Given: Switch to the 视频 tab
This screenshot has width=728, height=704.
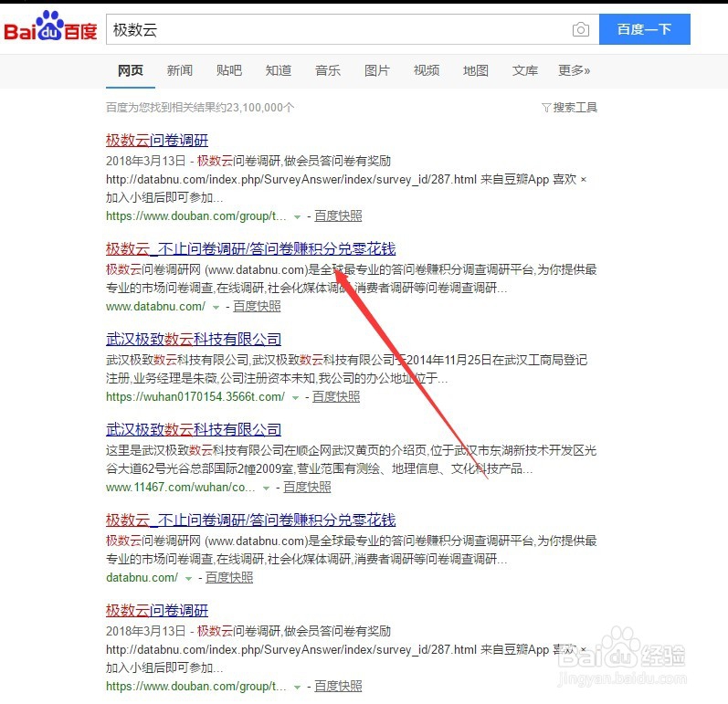Looking at the screenshot, I should (427, 70).
